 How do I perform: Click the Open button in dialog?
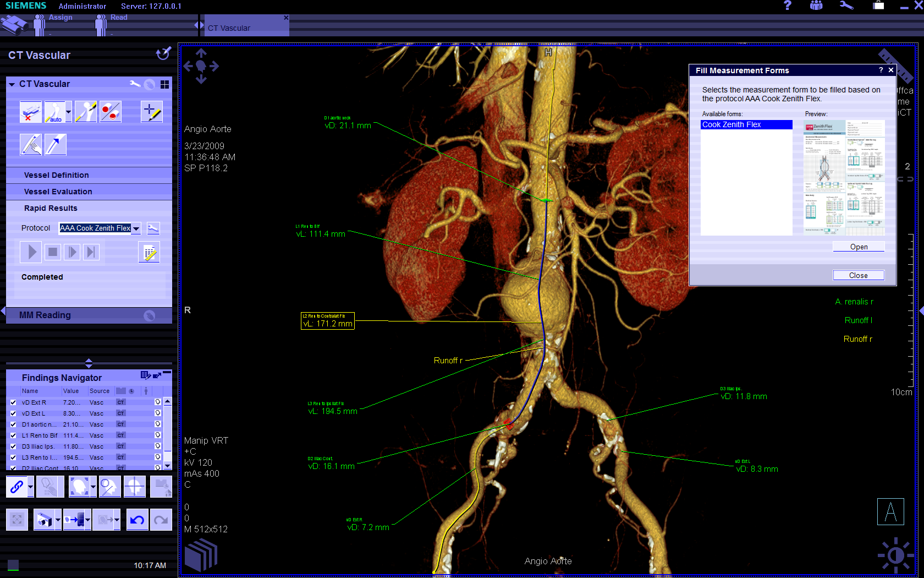pos(858,247)
